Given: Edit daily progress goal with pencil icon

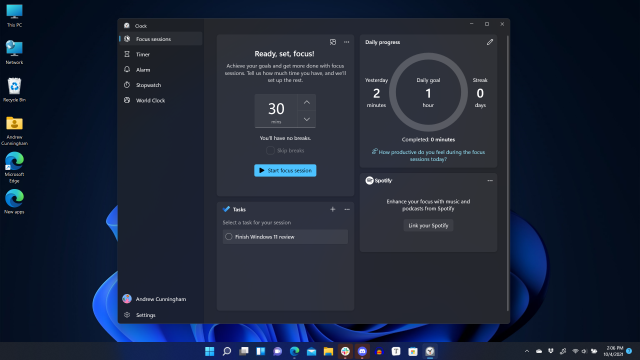Looking at the screenshot, I should (x=490, y=42).
